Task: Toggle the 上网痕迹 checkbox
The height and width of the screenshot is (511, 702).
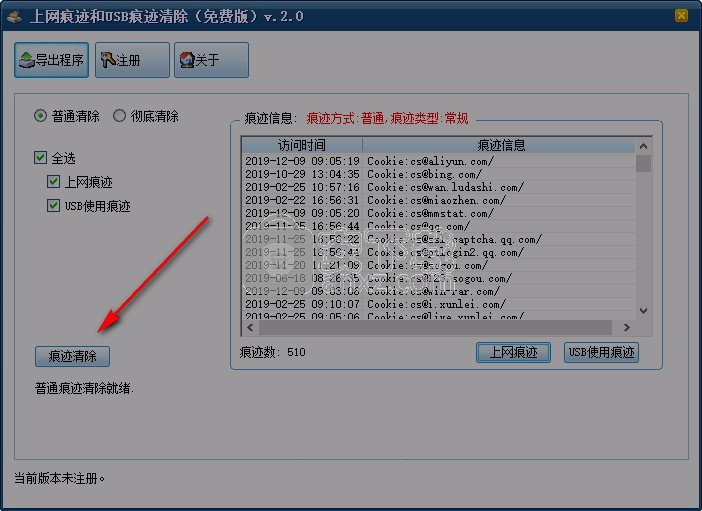Action: pos(53,181)
